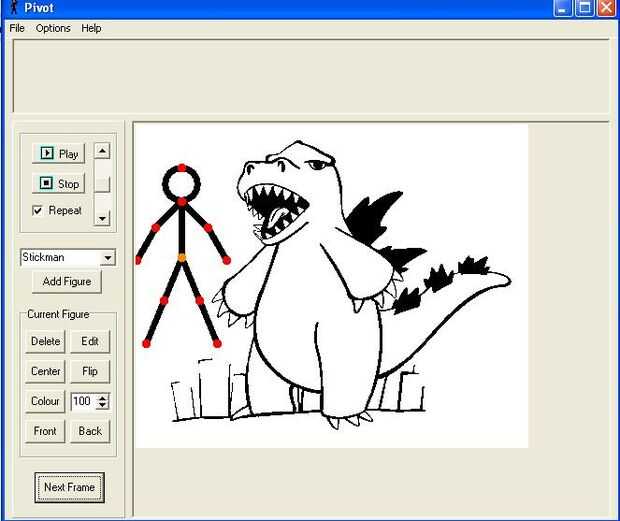The image size is (620, 521).
Task: Toggle the Repeat checkbox
Action: (x=38, y=210)
